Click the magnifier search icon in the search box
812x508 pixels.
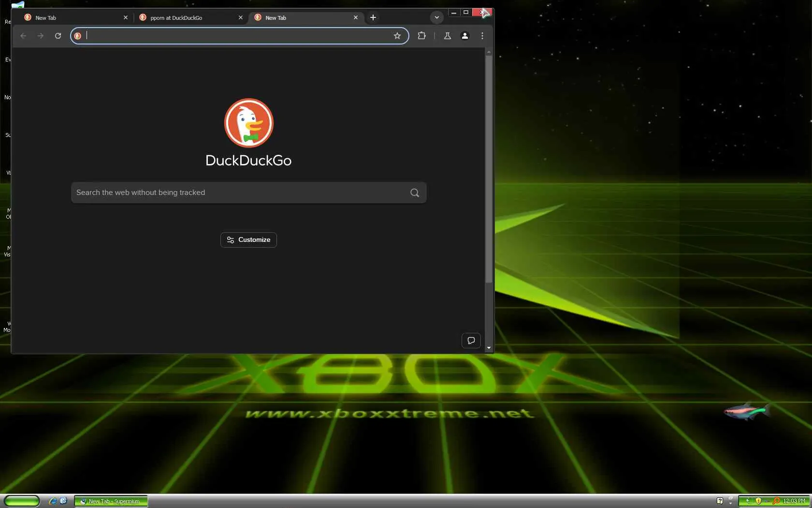(415, 193)
